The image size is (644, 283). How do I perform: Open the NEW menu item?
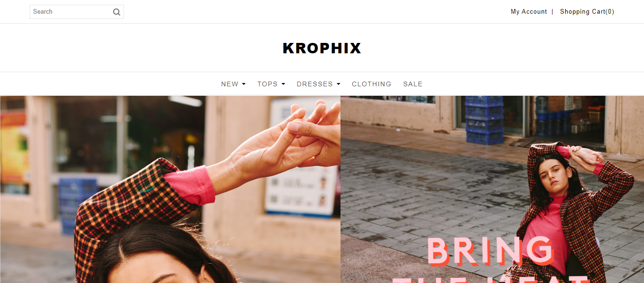coord(230,84)
